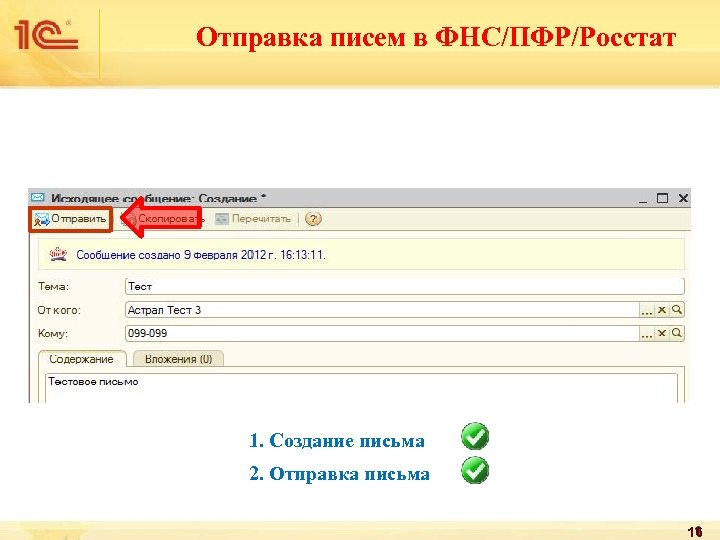
Task: Click the Кому field containing 099-099
Action: click(382, 333)
